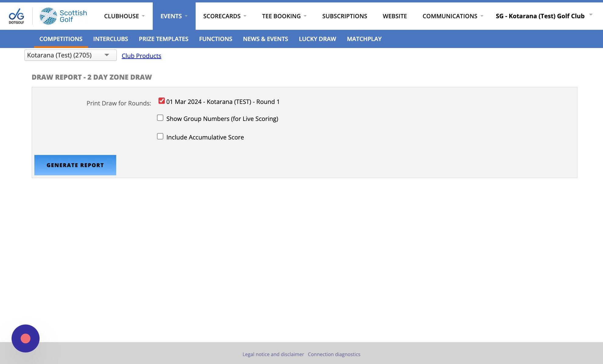Click the Subscriptions menu item

click(344, 16)
